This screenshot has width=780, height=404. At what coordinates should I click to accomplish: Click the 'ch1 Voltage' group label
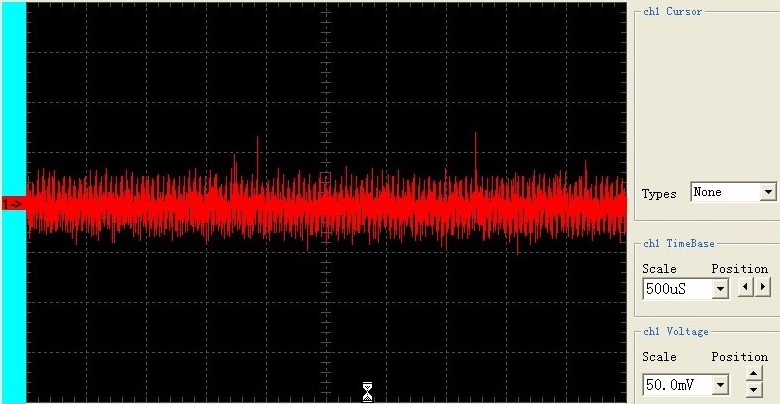pos(676,331)
